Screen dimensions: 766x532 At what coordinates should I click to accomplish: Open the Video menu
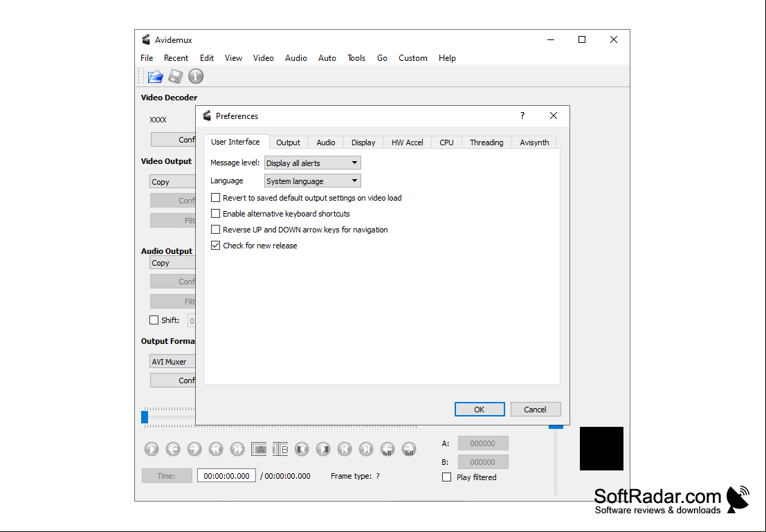click(264, 57)
